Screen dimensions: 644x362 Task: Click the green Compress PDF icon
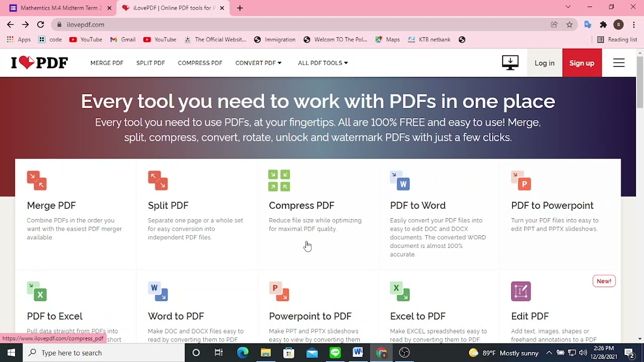click(x=279, y=180)
